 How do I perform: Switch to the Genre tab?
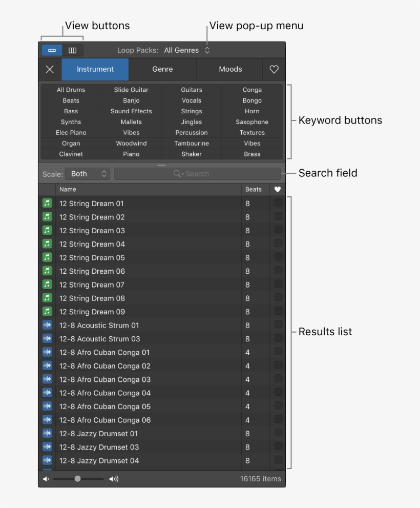pos(162,69)
